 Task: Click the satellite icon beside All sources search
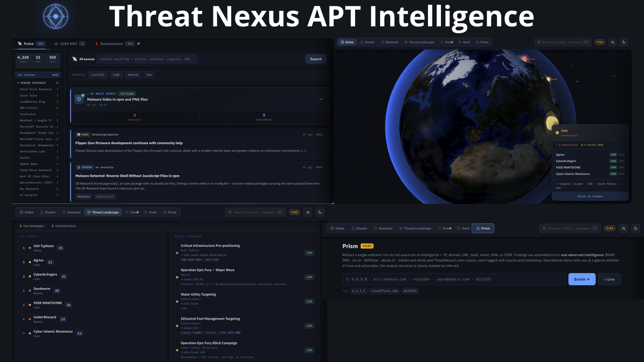click(x=75, y=59)
